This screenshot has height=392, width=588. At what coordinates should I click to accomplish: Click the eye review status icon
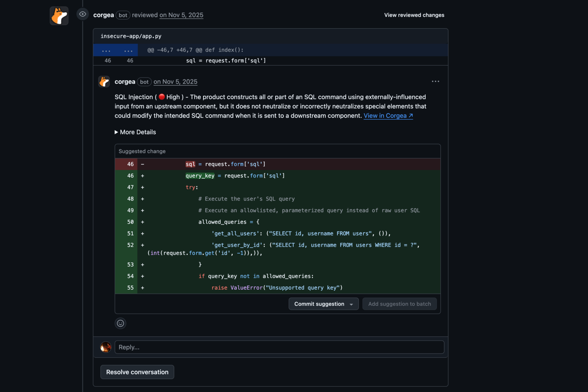click(82, 14)
